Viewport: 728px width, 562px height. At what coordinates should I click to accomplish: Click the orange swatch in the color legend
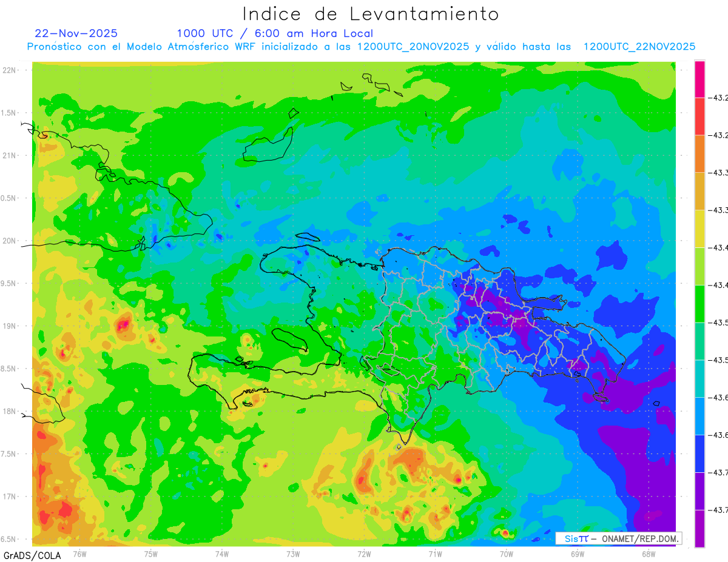[x=699, y=154]
